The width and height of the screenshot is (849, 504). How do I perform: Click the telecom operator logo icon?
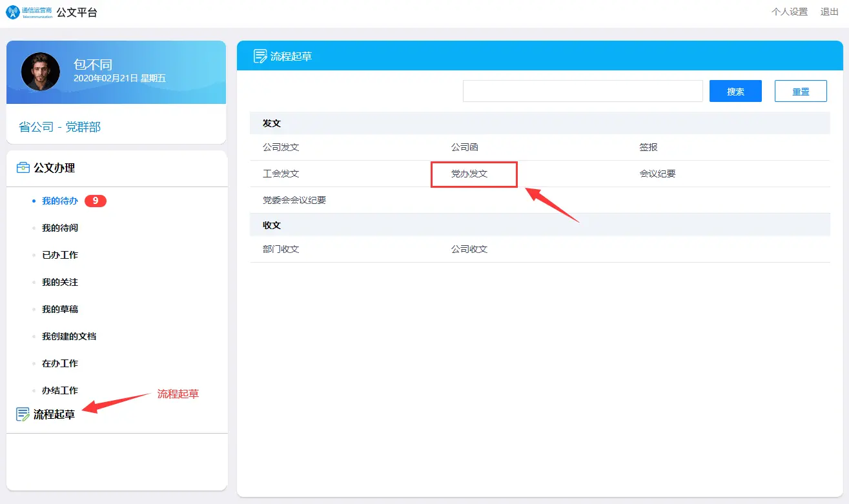pos(13,12)
